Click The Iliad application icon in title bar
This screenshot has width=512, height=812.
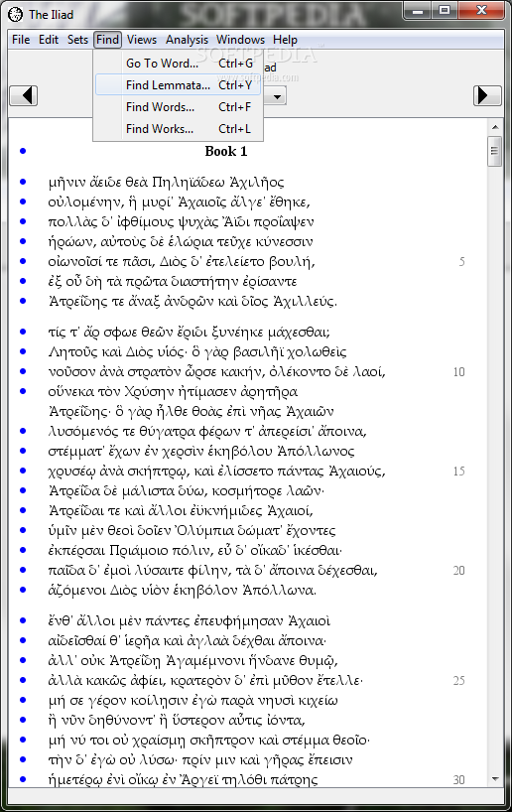(16, 14)
